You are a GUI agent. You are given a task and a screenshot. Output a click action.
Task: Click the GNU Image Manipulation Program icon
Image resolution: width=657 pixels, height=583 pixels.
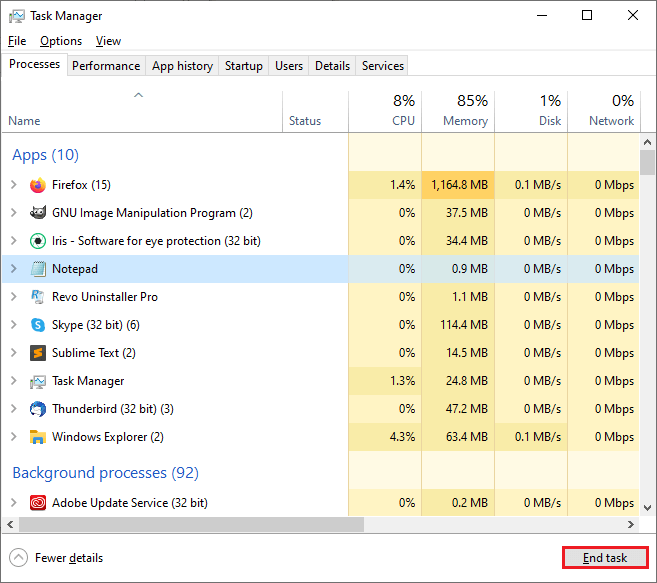(x=38, y=213)
